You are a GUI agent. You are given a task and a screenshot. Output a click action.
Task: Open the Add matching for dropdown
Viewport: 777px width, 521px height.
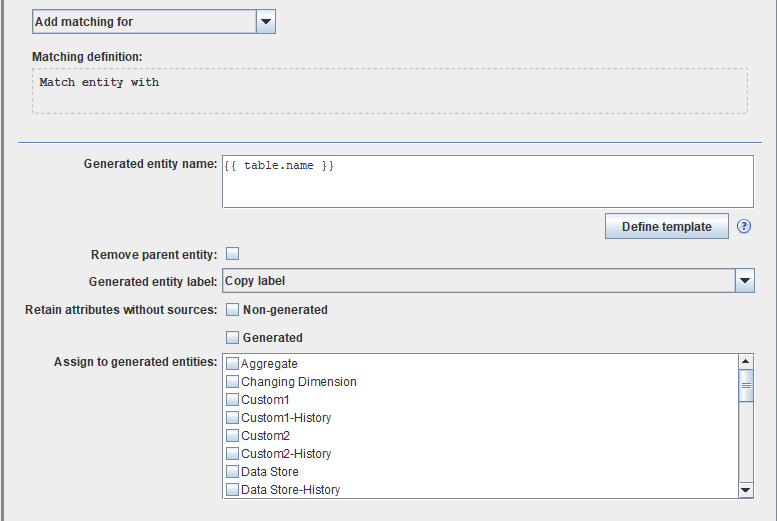point(265,21)
